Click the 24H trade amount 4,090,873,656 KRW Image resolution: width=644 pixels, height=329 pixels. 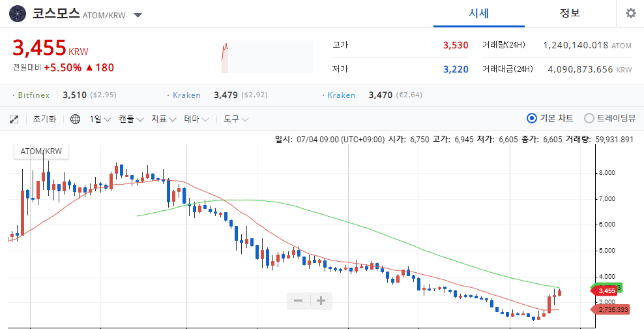click(590, 69)
